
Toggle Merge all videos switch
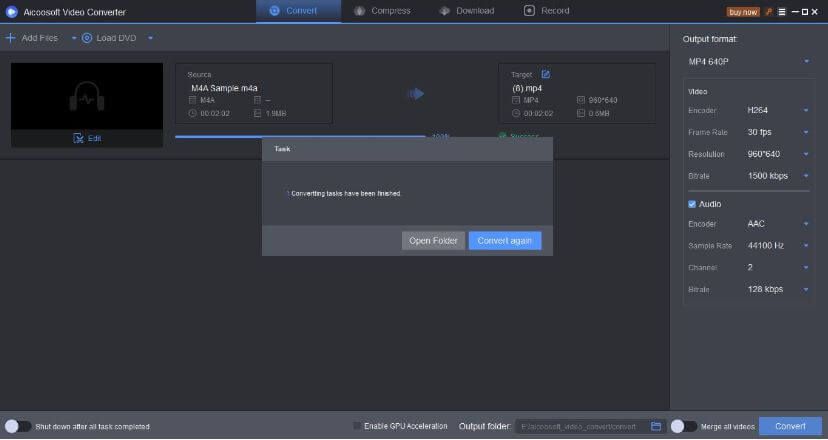point(684,426)
